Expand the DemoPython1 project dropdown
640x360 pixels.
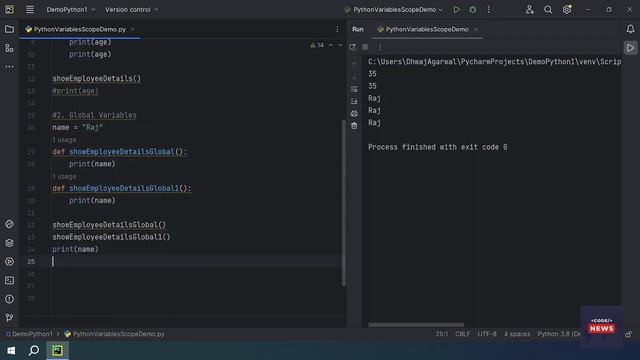[71, 9]
